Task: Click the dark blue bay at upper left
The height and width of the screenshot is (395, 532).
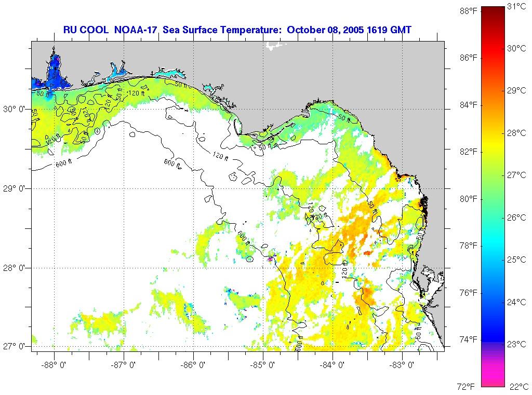Action: tap(55, 74)
